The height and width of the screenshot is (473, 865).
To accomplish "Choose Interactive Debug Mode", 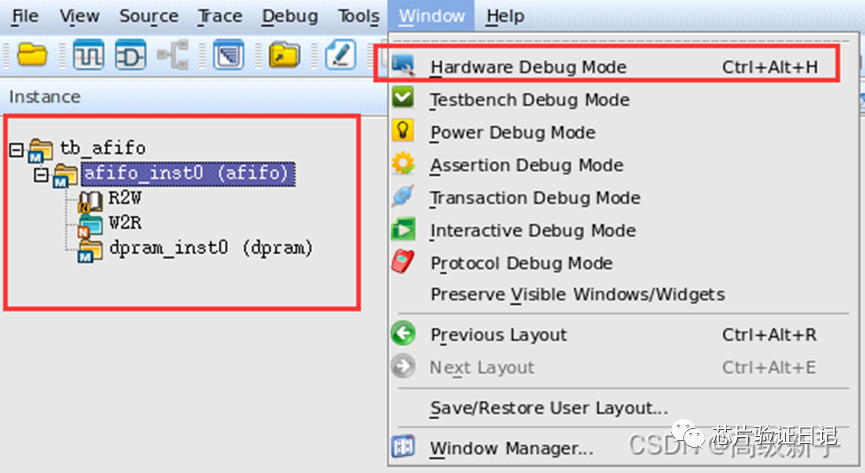I will pyautogui.click(x=623, y=230).
